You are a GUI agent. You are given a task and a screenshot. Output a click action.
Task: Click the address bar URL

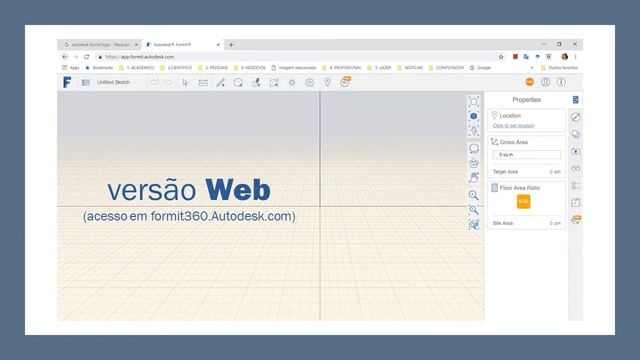pos(140,57)
